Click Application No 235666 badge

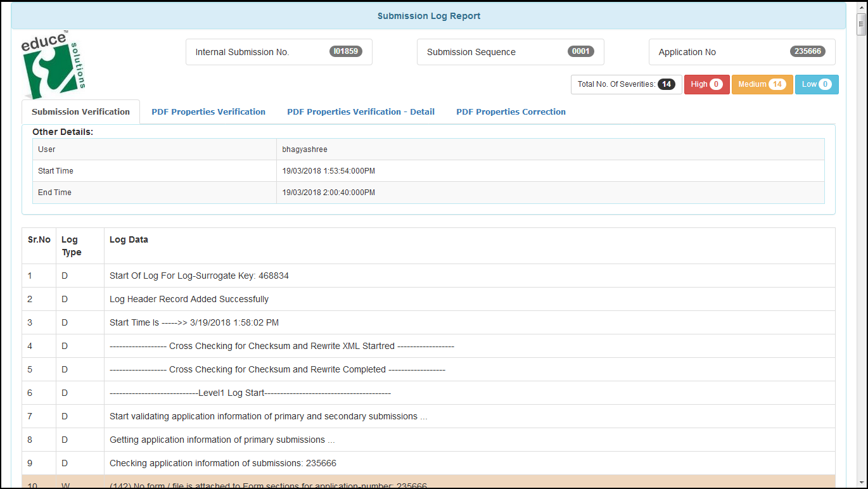click(807, 52)
